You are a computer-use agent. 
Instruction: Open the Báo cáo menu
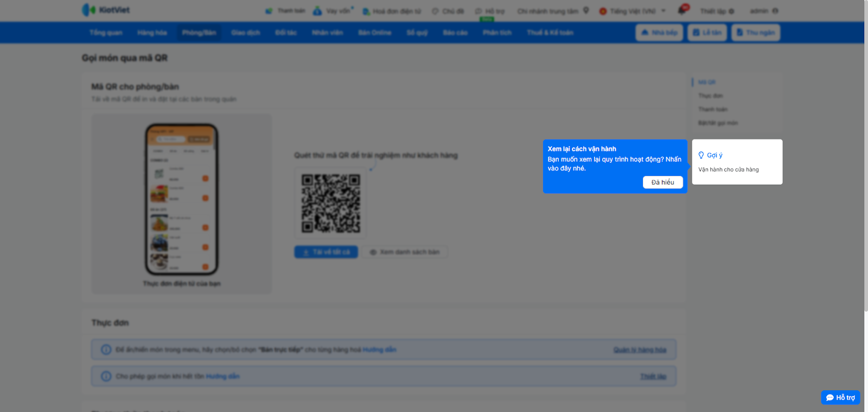tap(455, 33)
